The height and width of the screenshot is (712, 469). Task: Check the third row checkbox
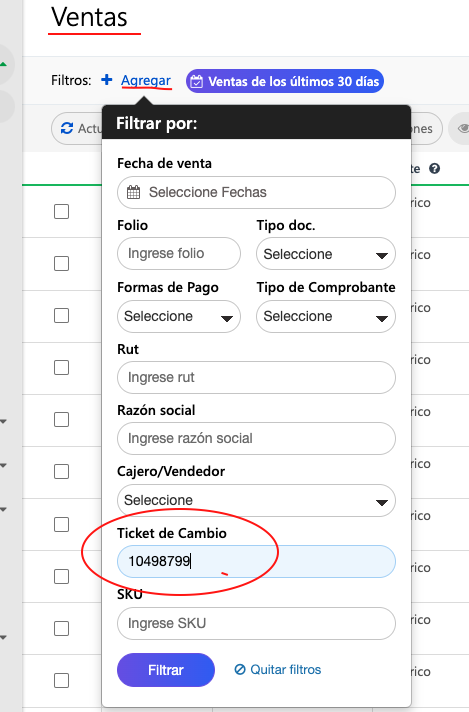point(61,315)
